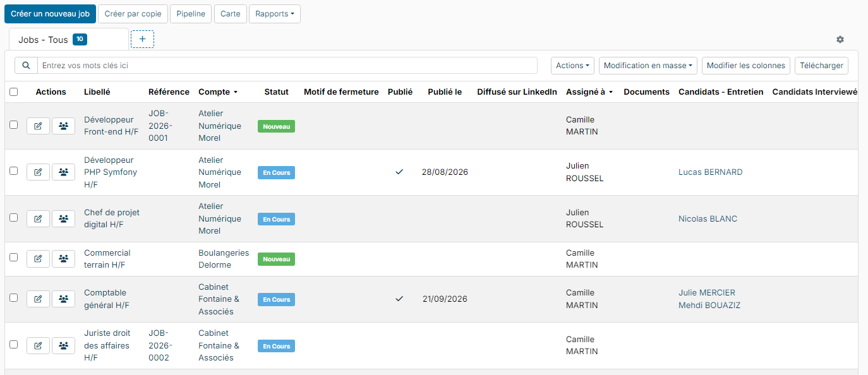The width and height of the screenshot is (868, 375).
Task: Open the Modification en masse dropdown
Action: click(x=648, y=66)
